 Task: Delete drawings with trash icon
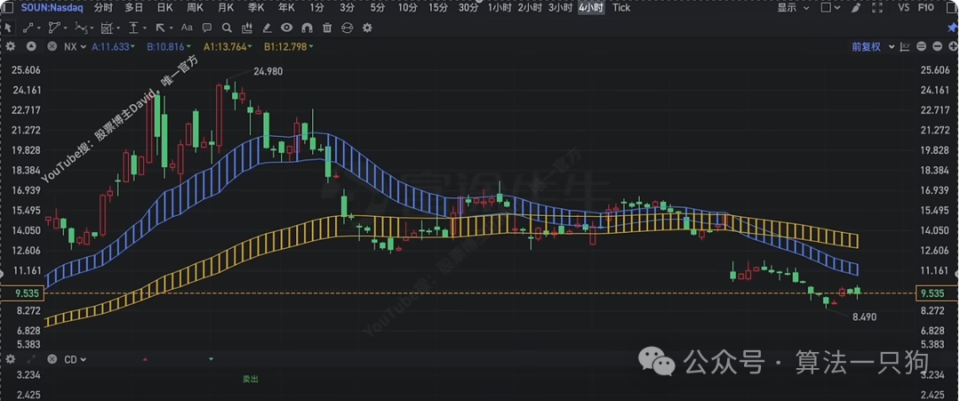pos(327,28)
